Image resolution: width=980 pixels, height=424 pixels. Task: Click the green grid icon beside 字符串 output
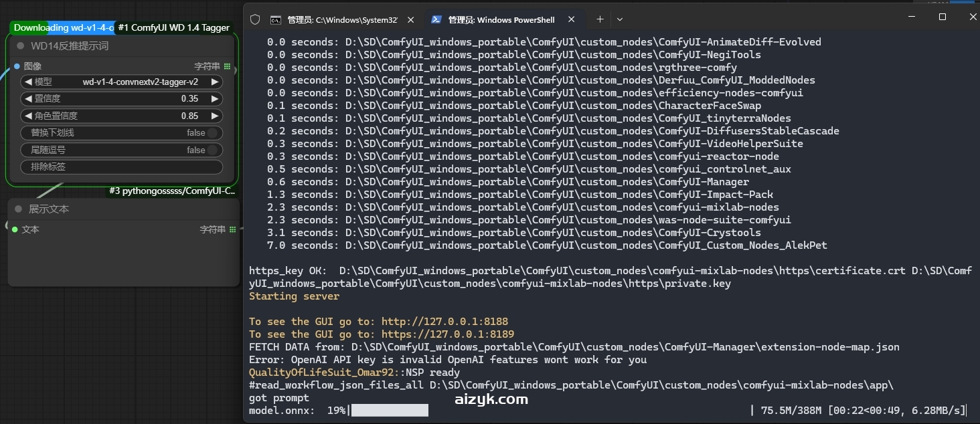(x=228, y=66)
